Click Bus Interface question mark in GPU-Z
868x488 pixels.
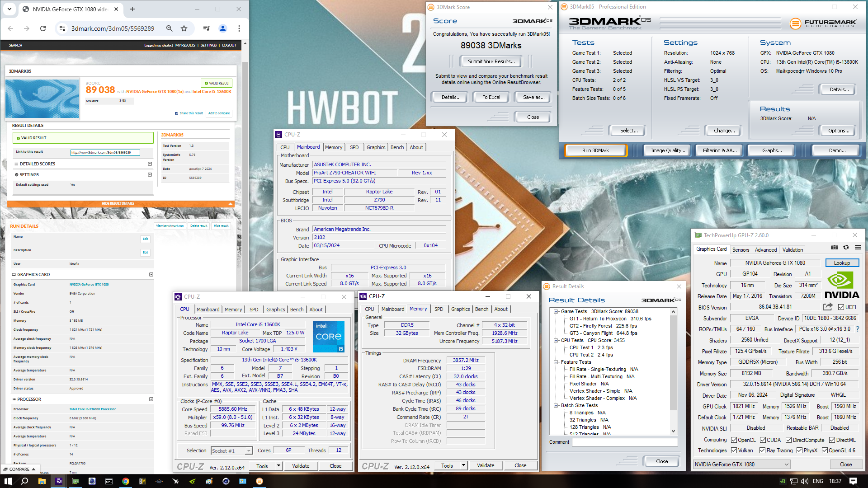[x=858, y=329]
